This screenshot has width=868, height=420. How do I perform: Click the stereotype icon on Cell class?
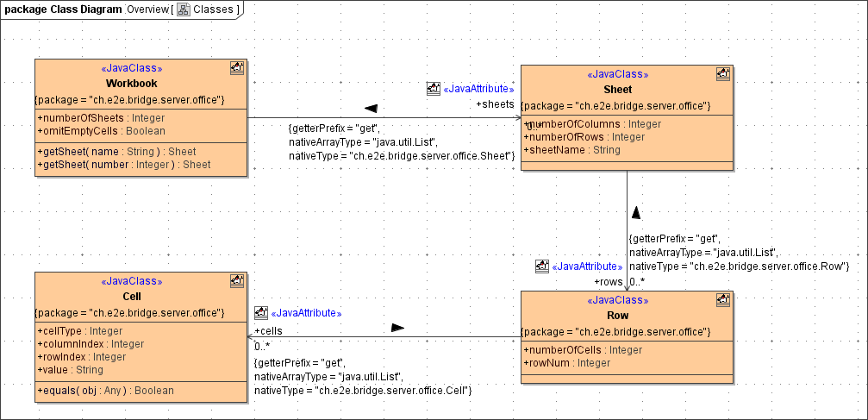[236, 281]
